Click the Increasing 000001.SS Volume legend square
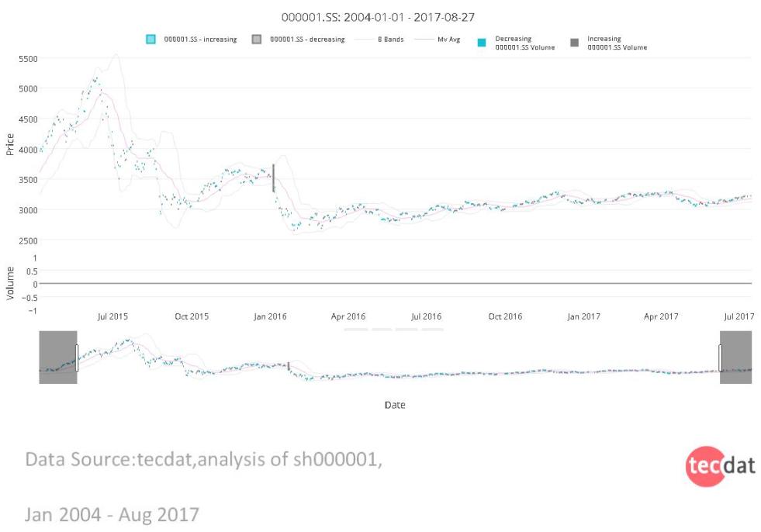Screen dimensions: 761x532 574,43
